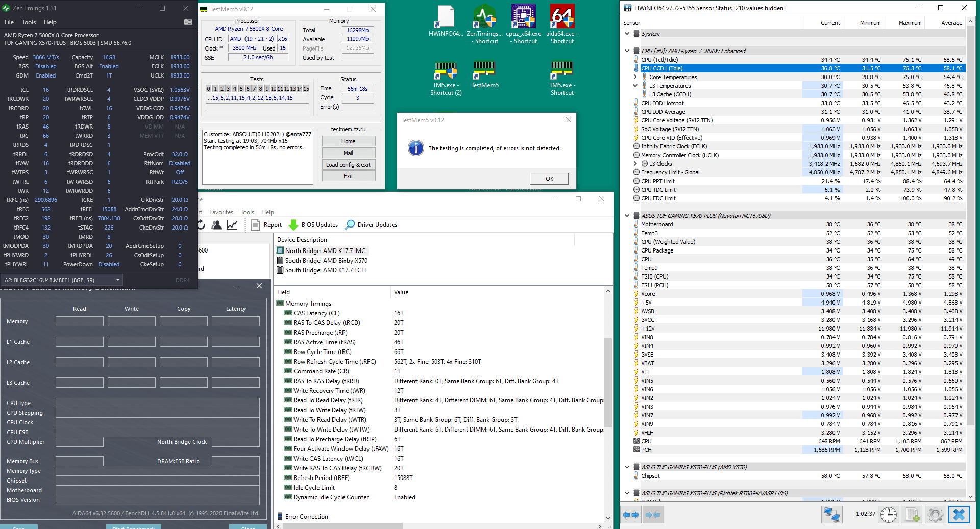Select South Bridge: AMD Bixby X570 row
This screenshot has width=980, height=529.
(x=326, y=261)
